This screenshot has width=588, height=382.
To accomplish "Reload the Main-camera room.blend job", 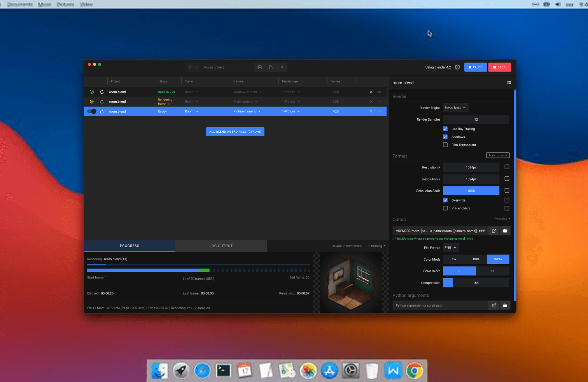I will pyautogui.click(x=102, y=102).
